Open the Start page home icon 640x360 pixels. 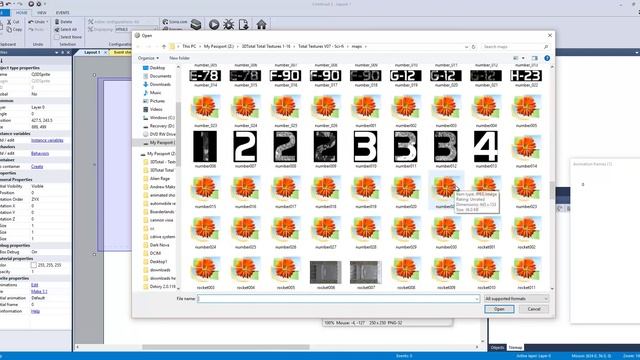pyautogui.click(x=261, y=24)
